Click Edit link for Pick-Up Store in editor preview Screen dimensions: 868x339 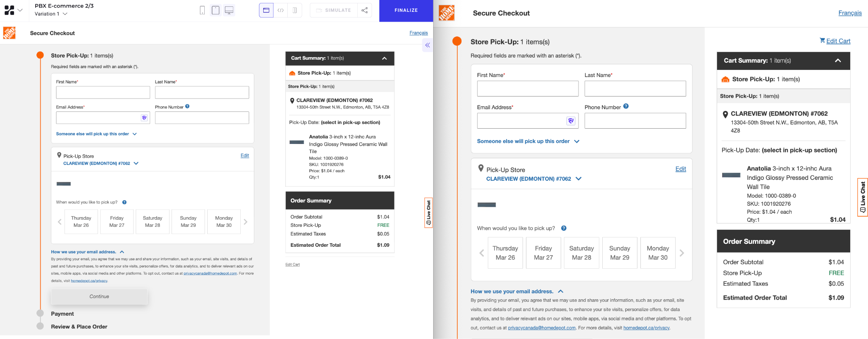point(245,155)
